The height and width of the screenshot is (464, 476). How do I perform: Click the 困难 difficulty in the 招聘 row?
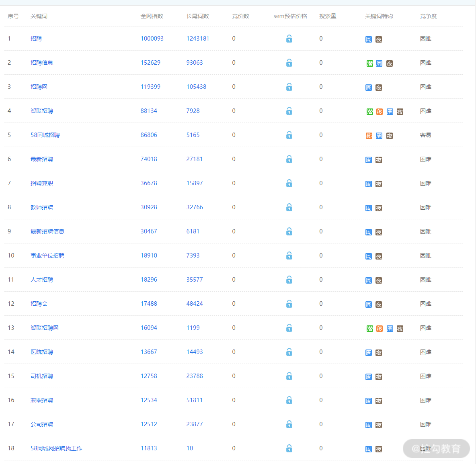click(426, 39)
